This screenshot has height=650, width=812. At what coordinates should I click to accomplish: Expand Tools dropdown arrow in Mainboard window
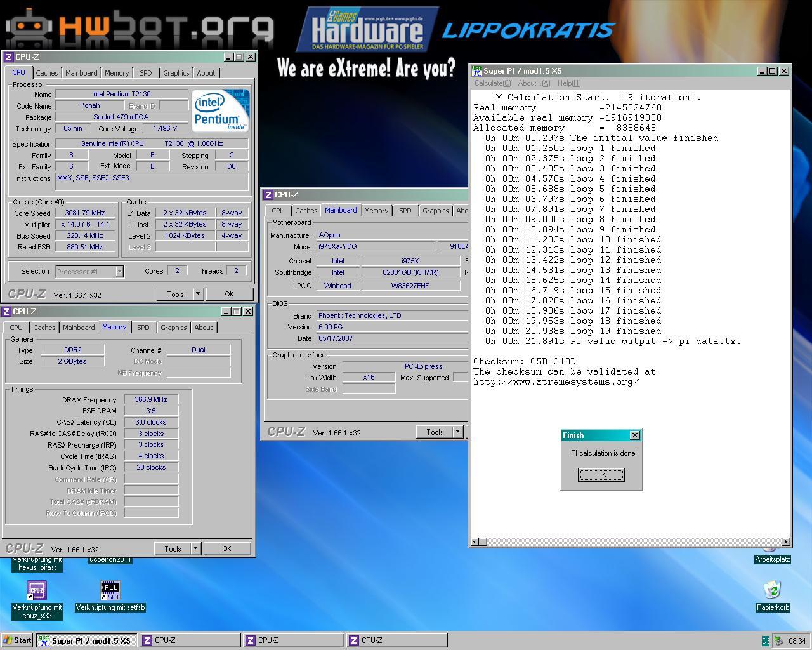[x=457, y=432]
